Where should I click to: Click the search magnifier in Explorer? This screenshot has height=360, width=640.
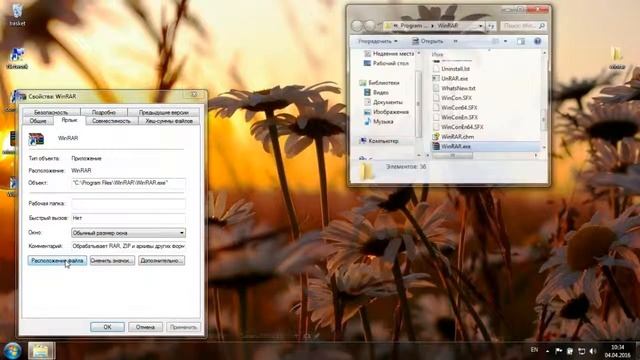[x=542, y=26]
